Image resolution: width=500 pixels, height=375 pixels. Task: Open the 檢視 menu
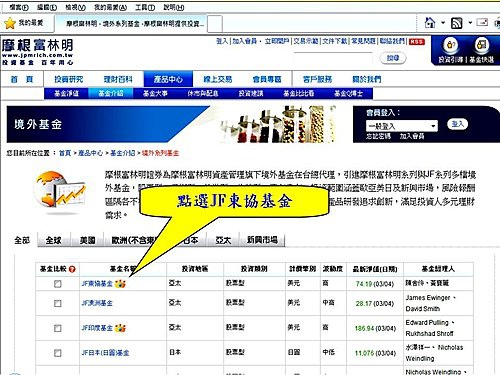point(75,7)
